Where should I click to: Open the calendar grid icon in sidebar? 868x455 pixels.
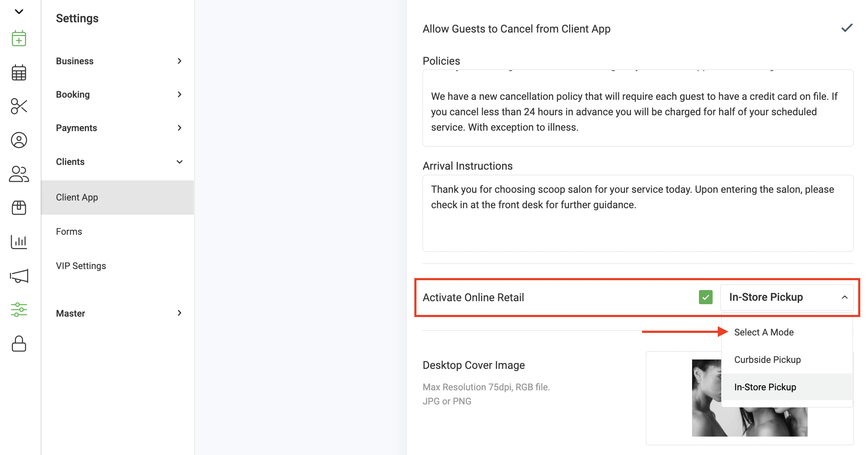(x=19, y=72)
